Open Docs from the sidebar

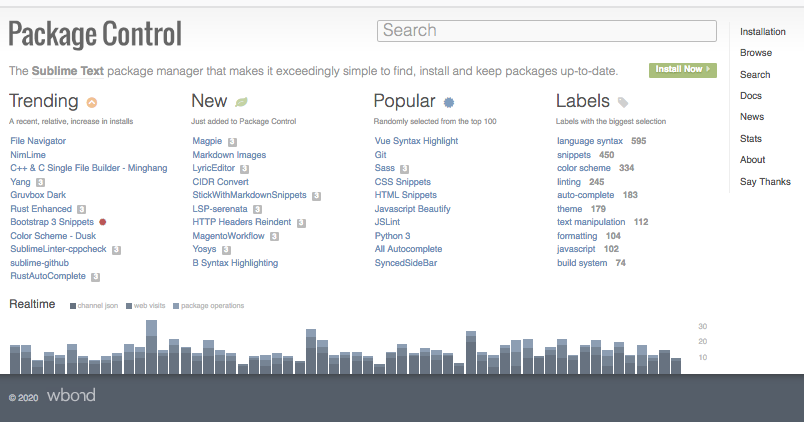point(751,96)
